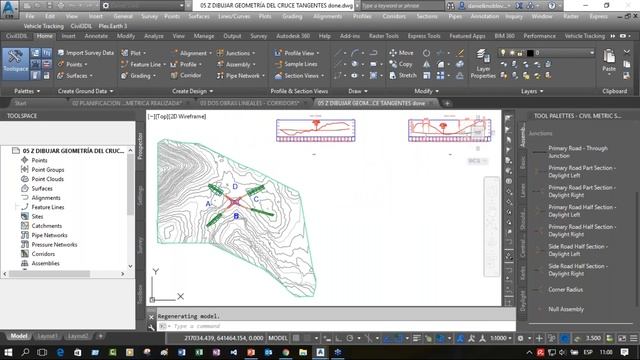The width and height of the screenshot is (640, 360).
Task: Expand the Modify panel
Action: click(426, 91)
